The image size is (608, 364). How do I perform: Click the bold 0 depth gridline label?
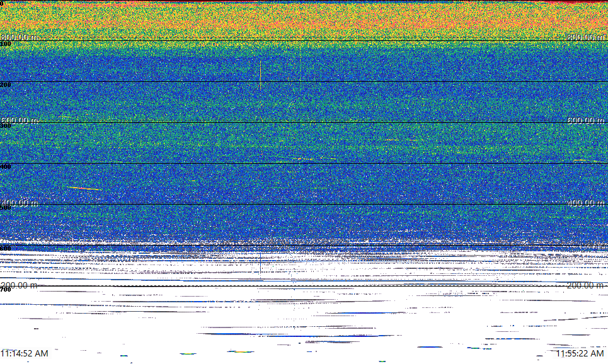[x=2, y=3]
